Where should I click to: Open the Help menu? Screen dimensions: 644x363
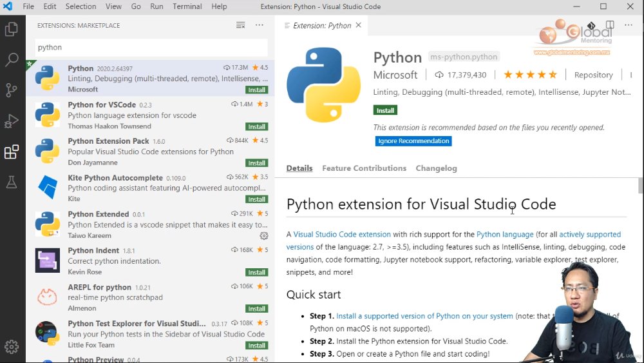219,6
